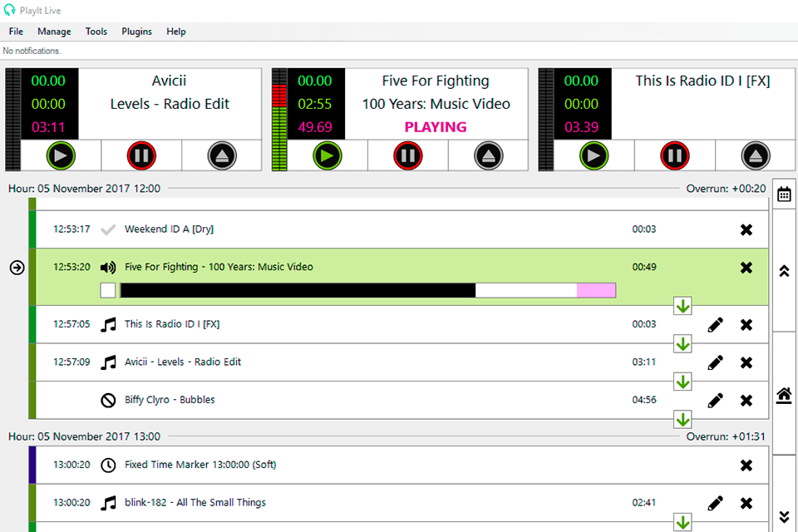Eject the Five For Fighting player deck
The height and width of the screenshot is (532, 798).
(489, 155)
